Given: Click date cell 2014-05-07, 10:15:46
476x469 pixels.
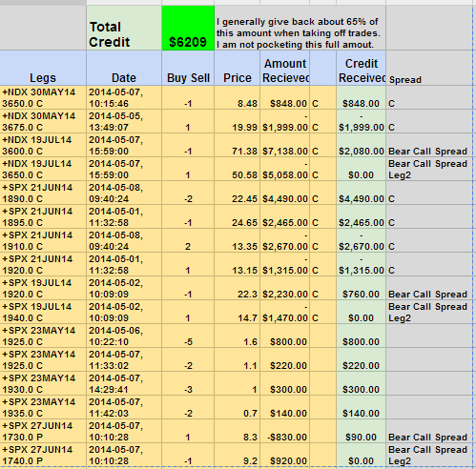Looking at the screenshot, I should (124, 97).
